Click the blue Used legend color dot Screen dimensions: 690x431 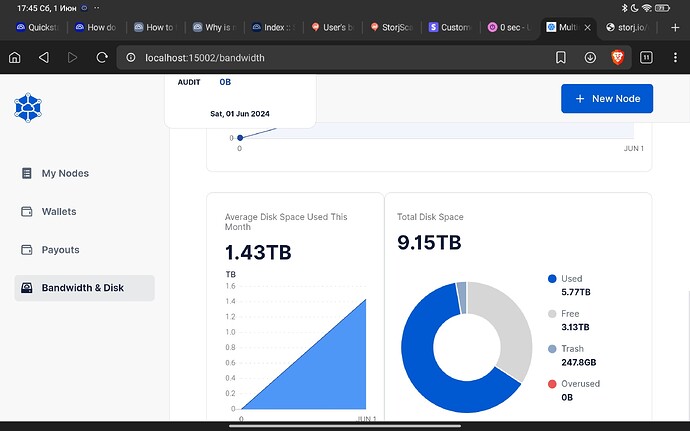point(551,279)
